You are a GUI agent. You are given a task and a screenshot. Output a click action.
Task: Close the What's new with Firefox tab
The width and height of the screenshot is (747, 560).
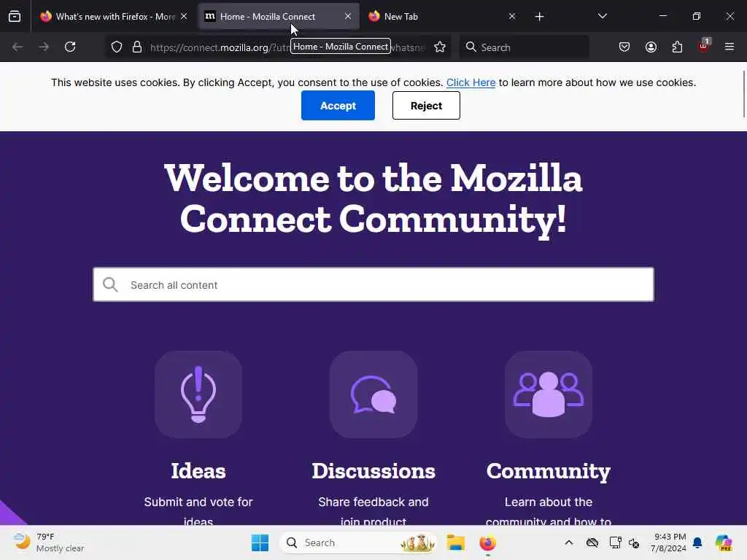coord(184,17)
